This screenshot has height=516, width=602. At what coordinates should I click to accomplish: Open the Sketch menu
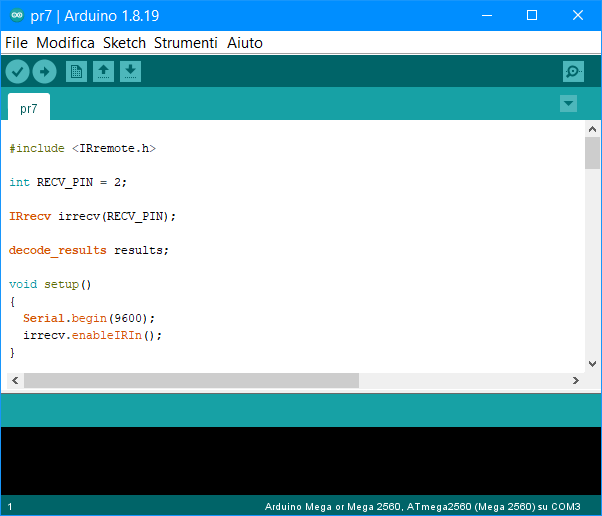tap(124, 43)
